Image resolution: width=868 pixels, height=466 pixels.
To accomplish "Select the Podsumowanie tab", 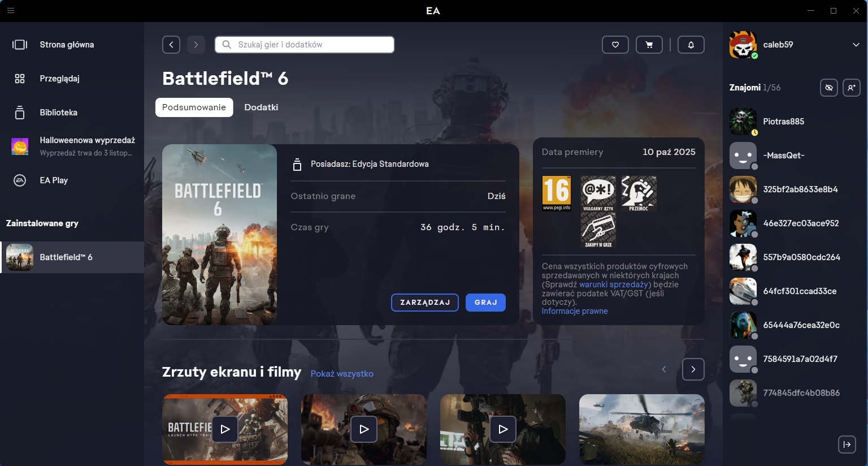I will pos(194,107).
